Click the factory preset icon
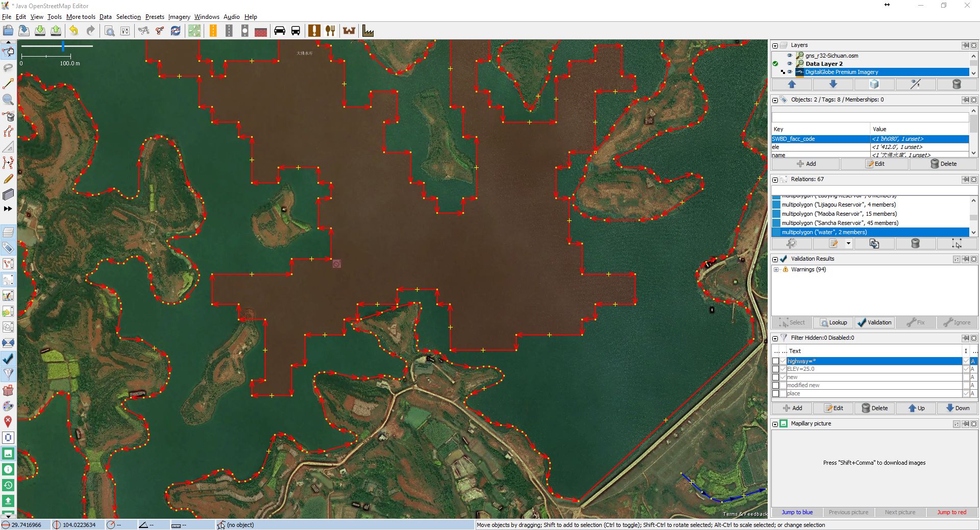The image size is (980, 530). coord(368,31)
